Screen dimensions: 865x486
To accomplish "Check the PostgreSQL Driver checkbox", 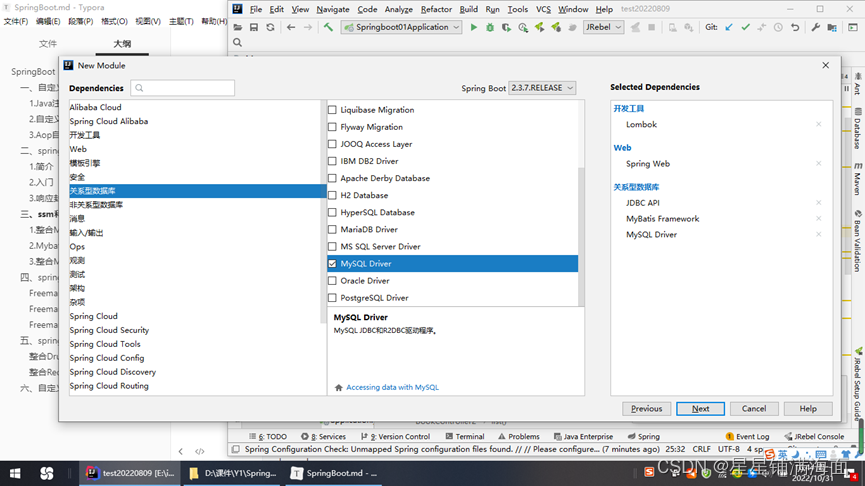I will coord(332,298).
